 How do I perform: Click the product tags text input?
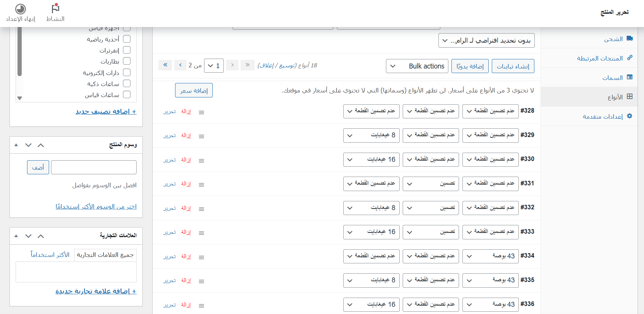pos(94,167)
